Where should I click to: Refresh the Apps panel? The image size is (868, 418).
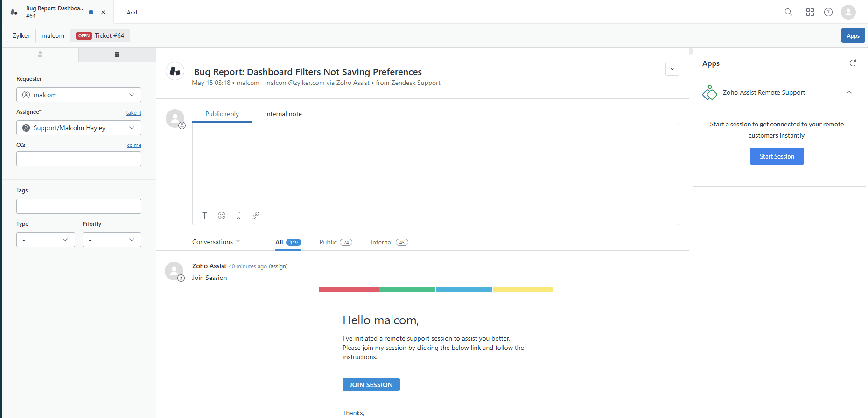pos(853,63)
